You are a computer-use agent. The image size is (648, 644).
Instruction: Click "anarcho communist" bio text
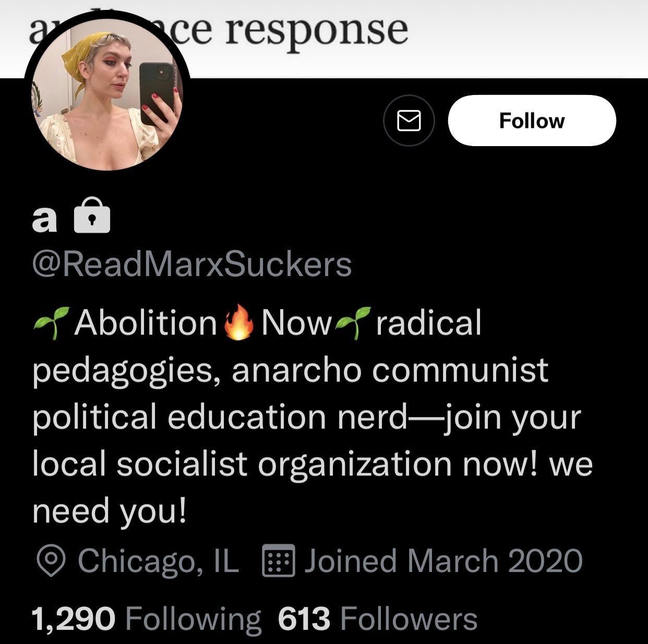[x=390, y=370]
